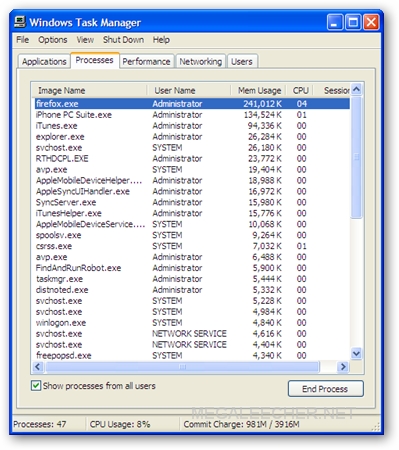Maximize the Task Manager window
Screen dimensions: 399x450
pos(353,23)
